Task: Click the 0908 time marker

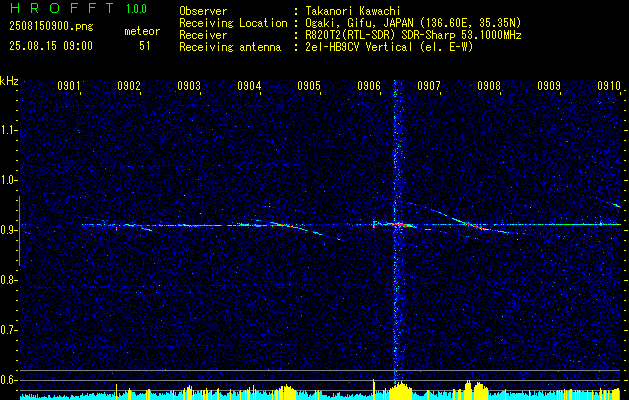Action: (489, 85)
